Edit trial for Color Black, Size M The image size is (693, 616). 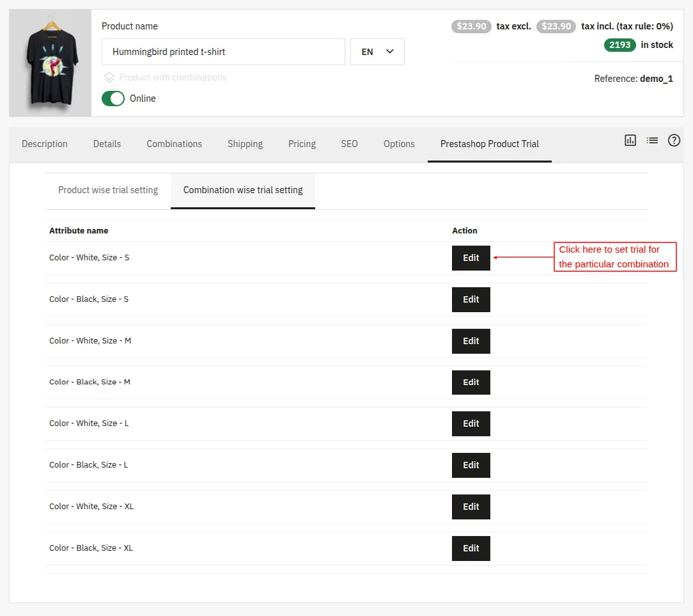tap(471, 382)
